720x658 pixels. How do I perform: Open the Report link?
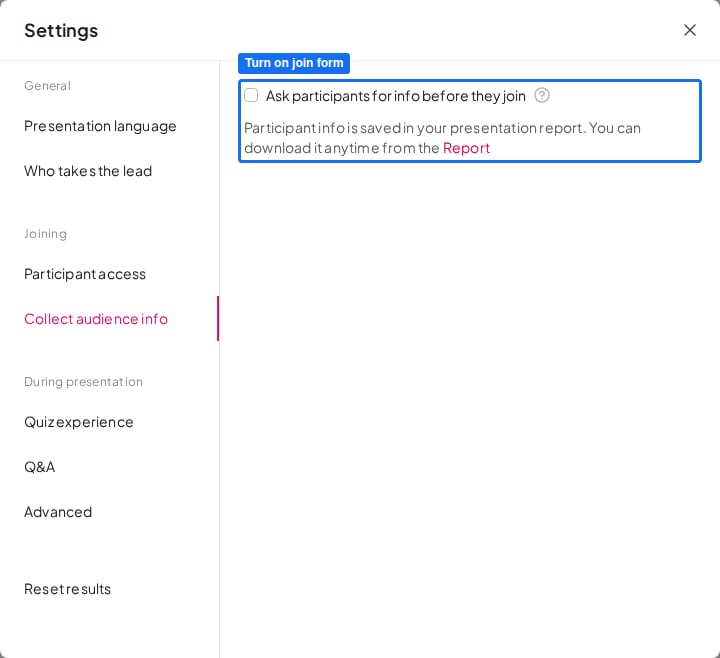pos(466,148)
